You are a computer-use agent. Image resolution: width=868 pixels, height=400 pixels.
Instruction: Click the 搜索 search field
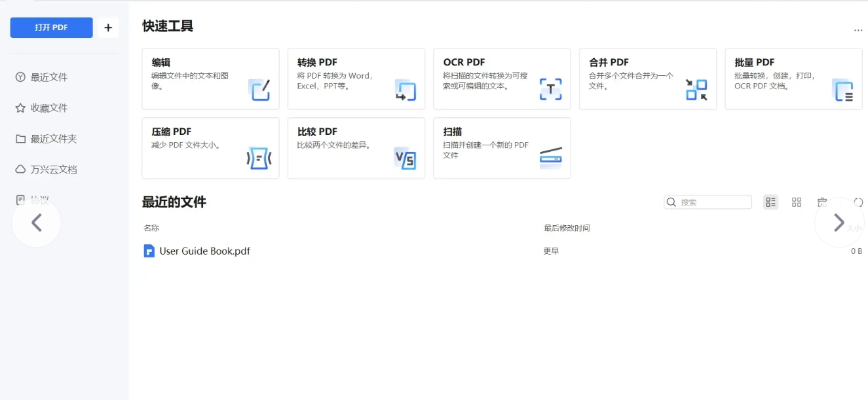click(714, 202)
